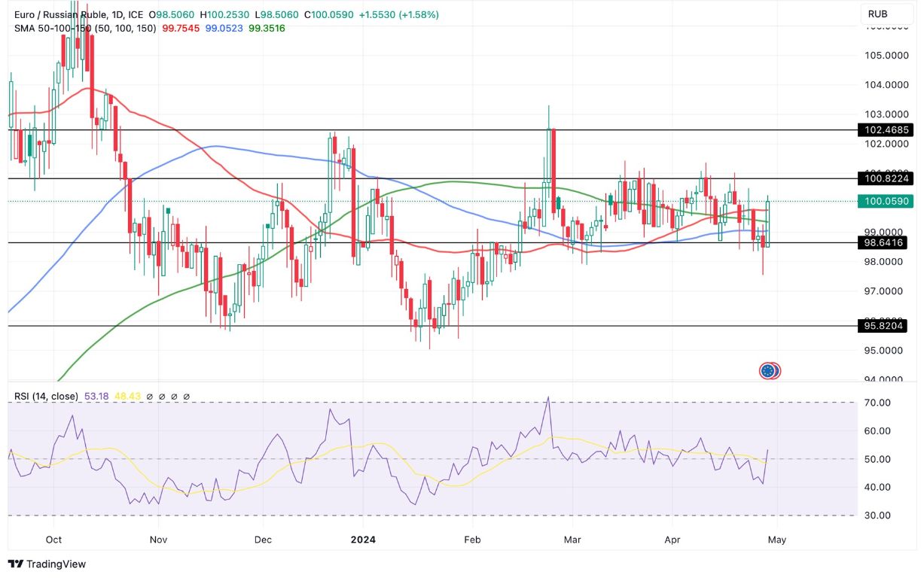Click the Nov label on the time axis

click(x=158, y=540)
